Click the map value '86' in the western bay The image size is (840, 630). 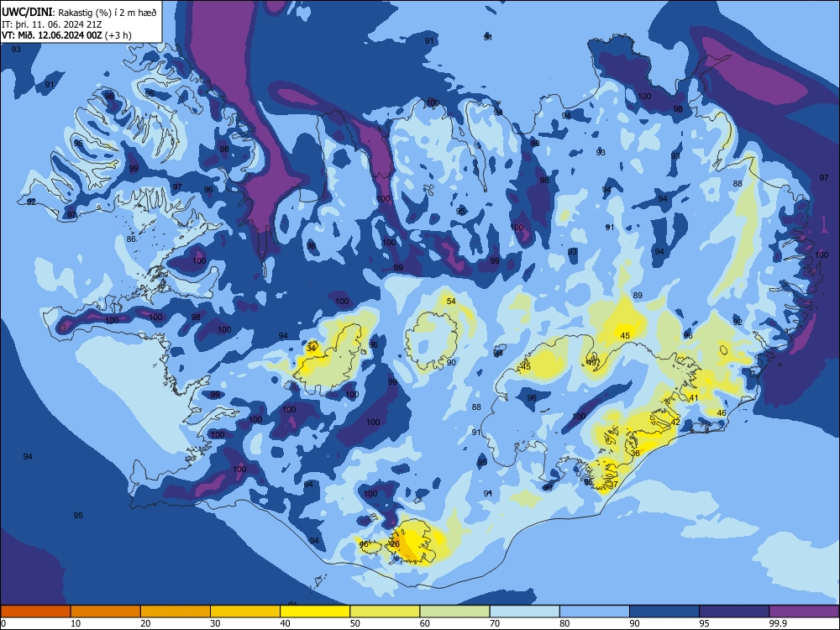(131, 239)
